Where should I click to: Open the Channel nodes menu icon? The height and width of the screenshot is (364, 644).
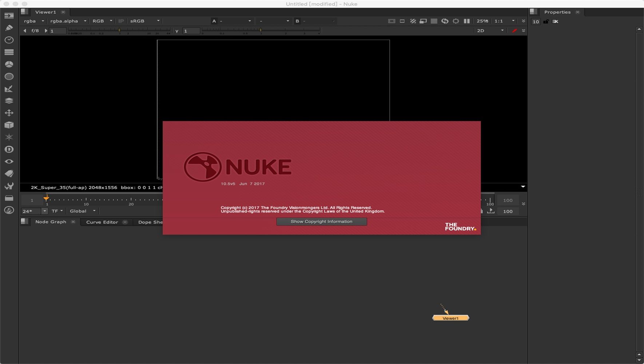point(9,52)
